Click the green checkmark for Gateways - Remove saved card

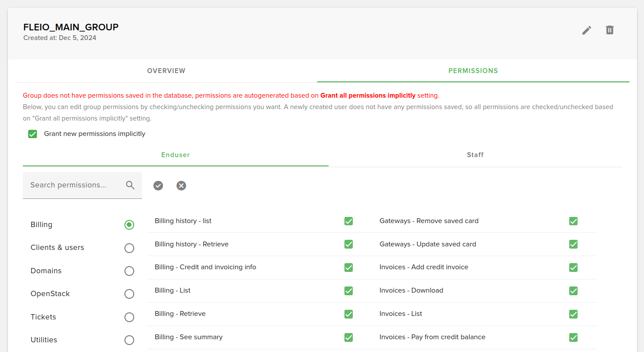[x=573, y=221]
